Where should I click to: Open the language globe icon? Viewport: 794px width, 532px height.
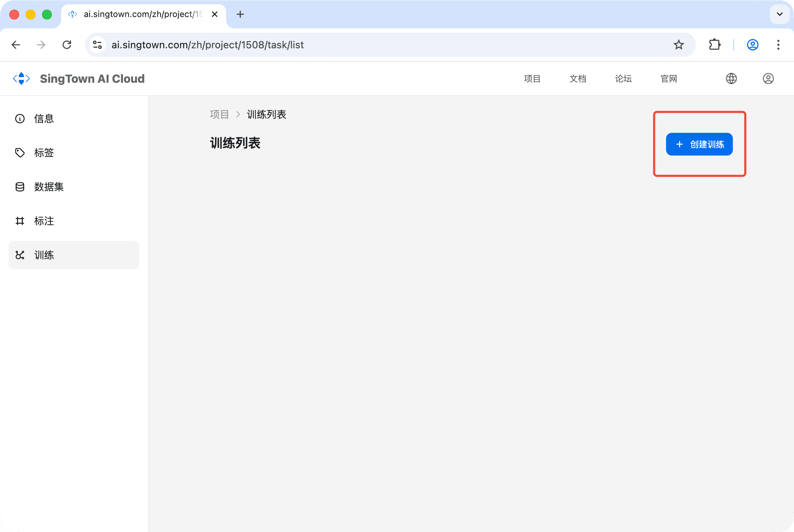pos(731,78)
